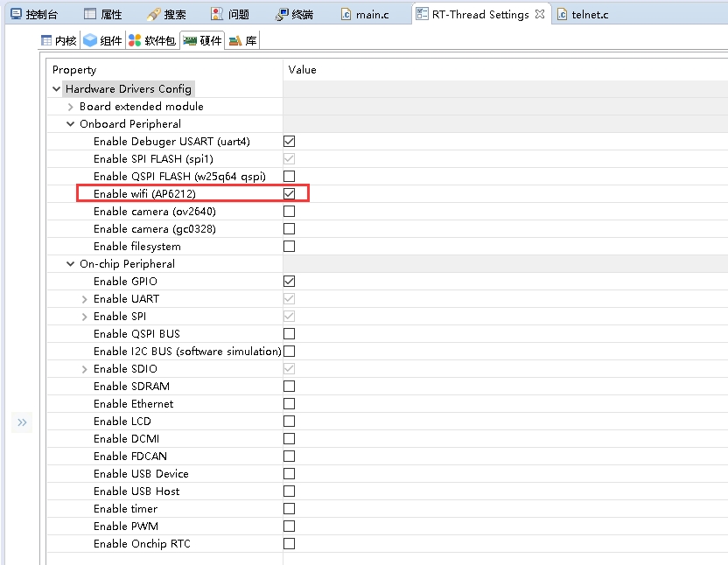The height and width of the screenshot is (565, 728).
Task: Enable the camera (ov2640) checkbox
Action: (x=289, y=211)
